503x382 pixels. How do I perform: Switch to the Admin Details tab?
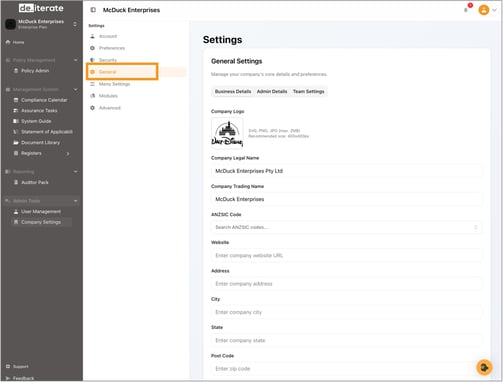pyautogui.click(x=272, y=91)
